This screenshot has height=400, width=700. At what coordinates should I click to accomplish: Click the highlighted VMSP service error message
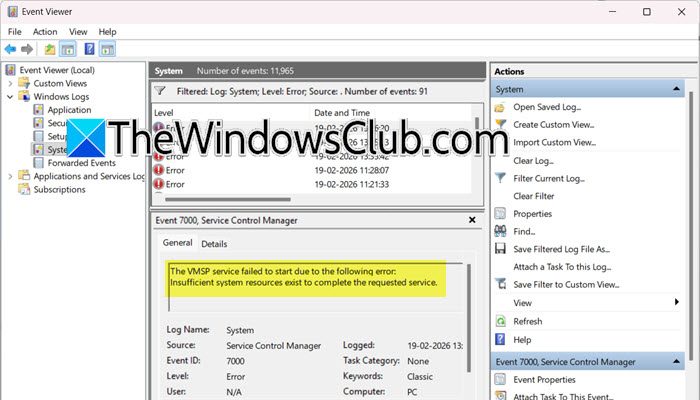[304, 277]
